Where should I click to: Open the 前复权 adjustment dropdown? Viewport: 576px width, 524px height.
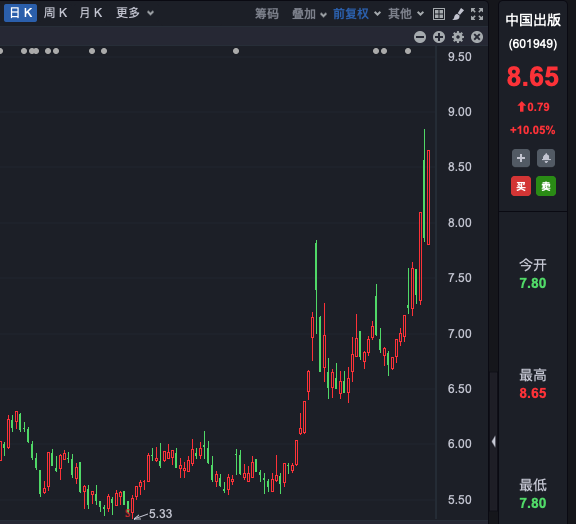coord(356,14)
